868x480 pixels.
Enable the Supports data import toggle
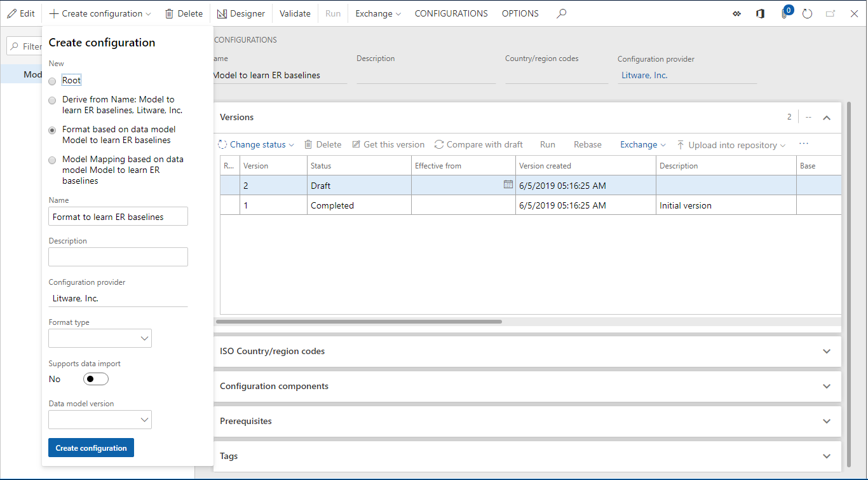click(x=95, y=378)
